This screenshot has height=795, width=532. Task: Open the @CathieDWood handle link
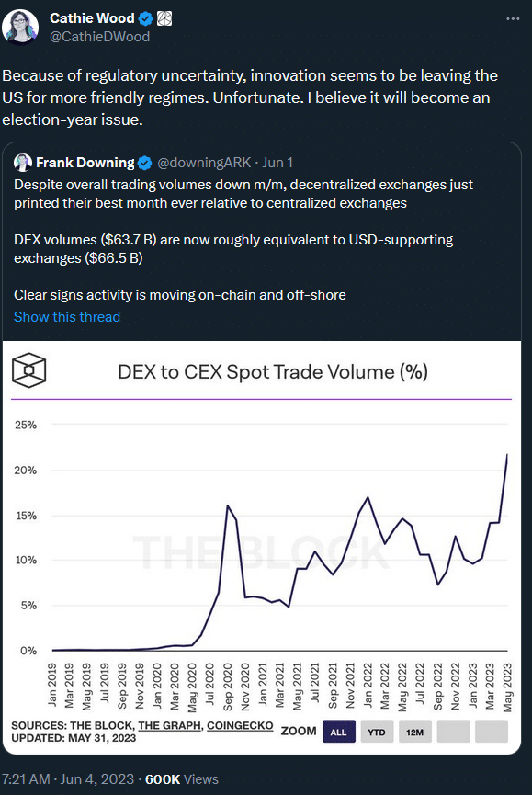click(x=100, y=37)
